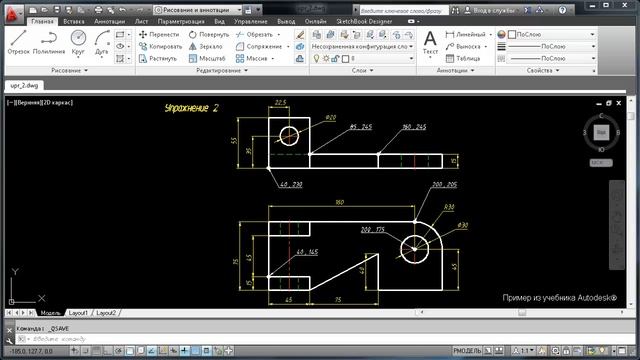Toggle layer on/off lightbulb icon
The width and height of the screenshot is (640, 360).
pos(316,59)
